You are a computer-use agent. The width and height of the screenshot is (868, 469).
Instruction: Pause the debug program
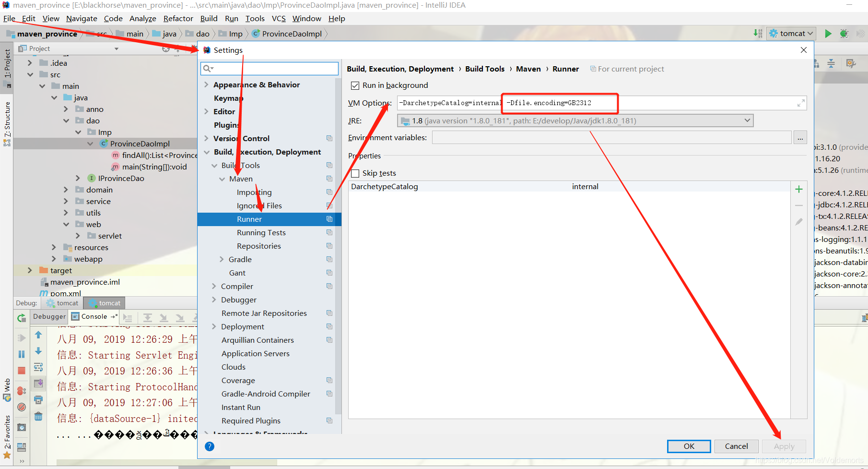(x=22, y=354)
